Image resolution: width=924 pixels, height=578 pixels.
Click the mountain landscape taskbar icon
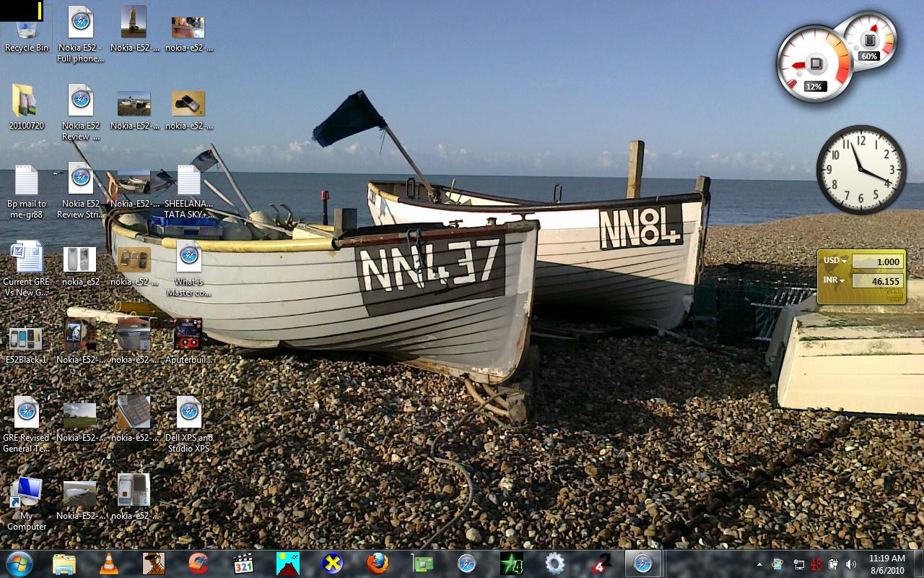[288, 564]
